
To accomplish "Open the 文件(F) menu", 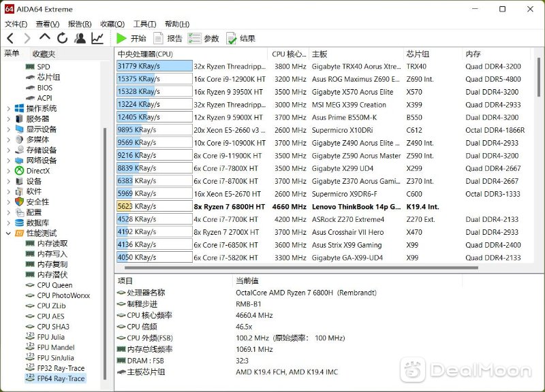I will [16, 24].
